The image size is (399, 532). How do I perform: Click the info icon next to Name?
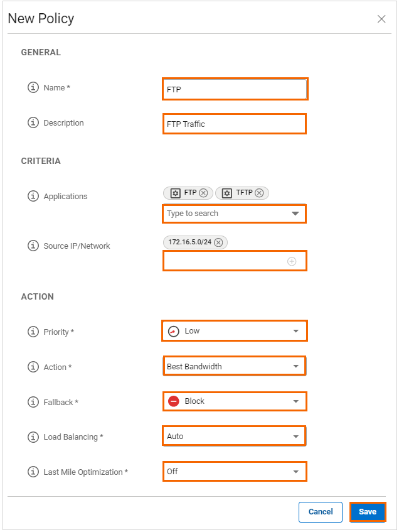click(34, 88)
